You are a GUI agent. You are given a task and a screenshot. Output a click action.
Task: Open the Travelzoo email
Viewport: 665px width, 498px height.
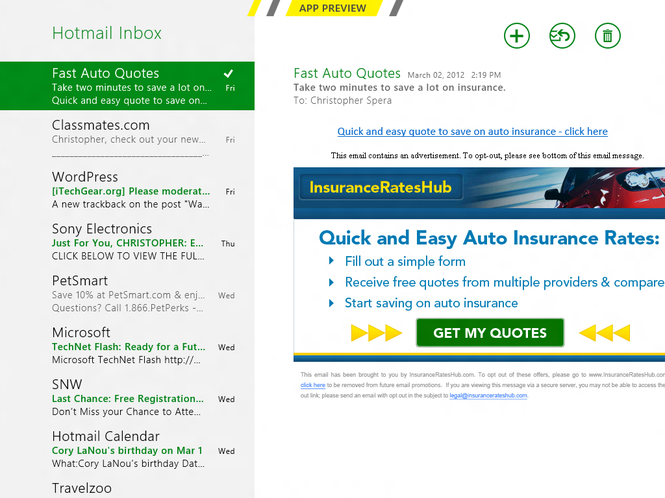127,487
